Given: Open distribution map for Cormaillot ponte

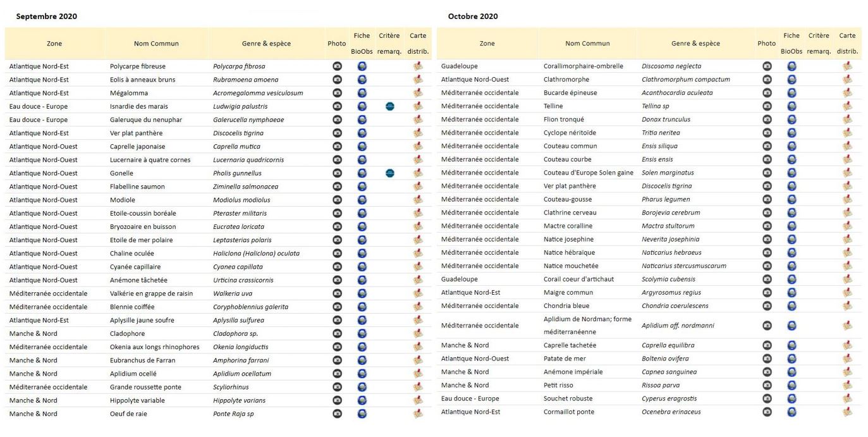Looking at the screenshot, I should tap(848, 412).
